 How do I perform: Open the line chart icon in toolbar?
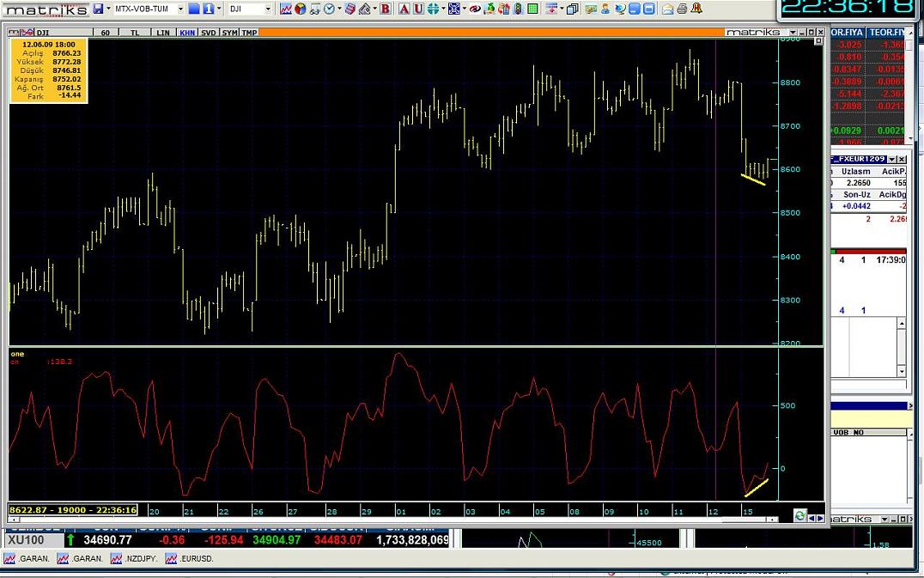285,9
